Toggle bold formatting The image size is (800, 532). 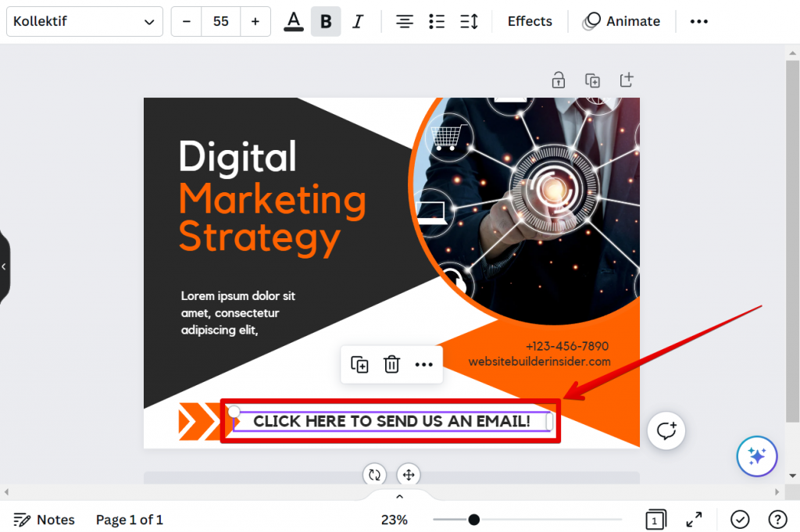[x=326, y=22]
